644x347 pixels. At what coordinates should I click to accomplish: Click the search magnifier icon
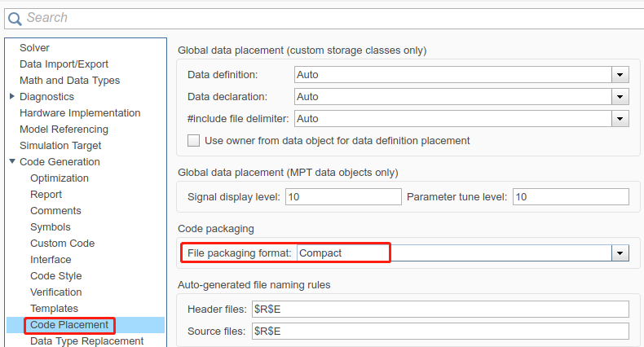coord(14,17)
